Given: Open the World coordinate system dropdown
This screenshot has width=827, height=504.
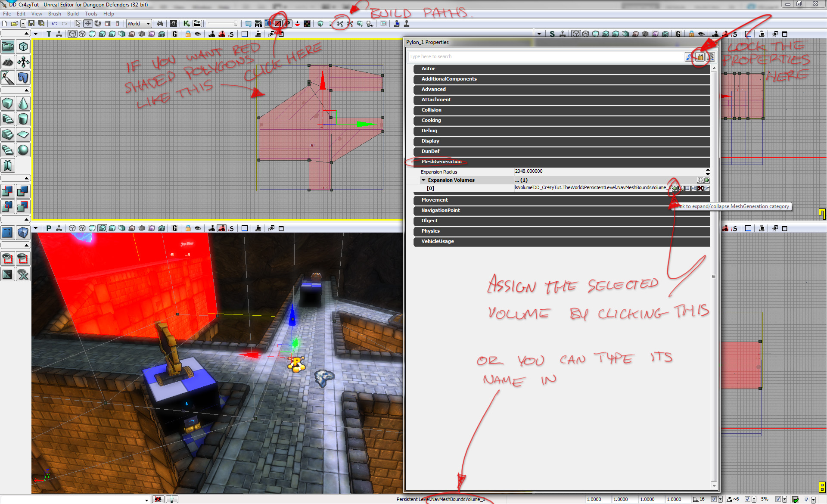Looking at the screenshot, I should [x=139, y=24].
